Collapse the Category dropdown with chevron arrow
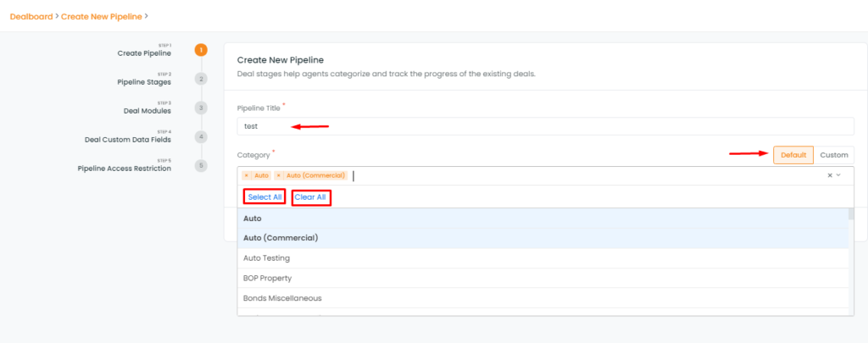This screenshot has width=868, height=343. [839, 175]
